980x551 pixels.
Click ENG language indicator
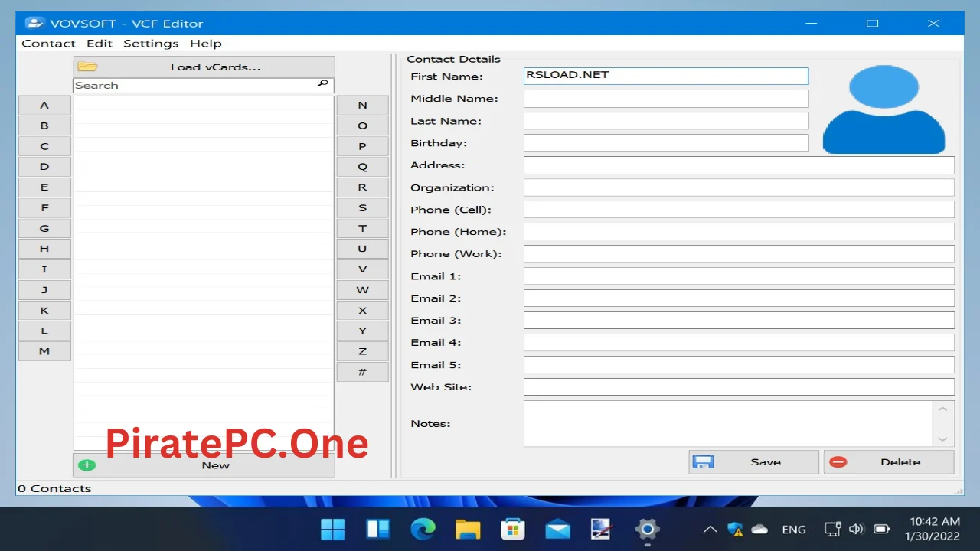tap(794, 529)
